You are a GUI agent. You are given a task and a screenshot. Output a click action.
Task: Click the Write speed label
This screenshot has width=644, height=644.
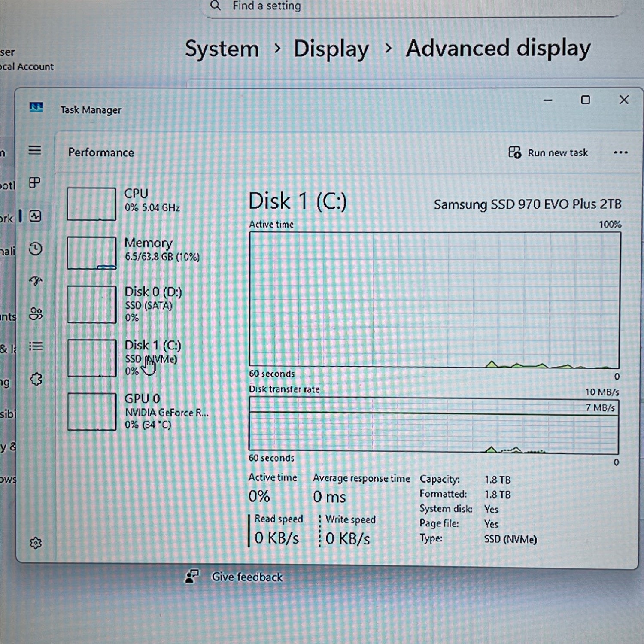point(350,519)
